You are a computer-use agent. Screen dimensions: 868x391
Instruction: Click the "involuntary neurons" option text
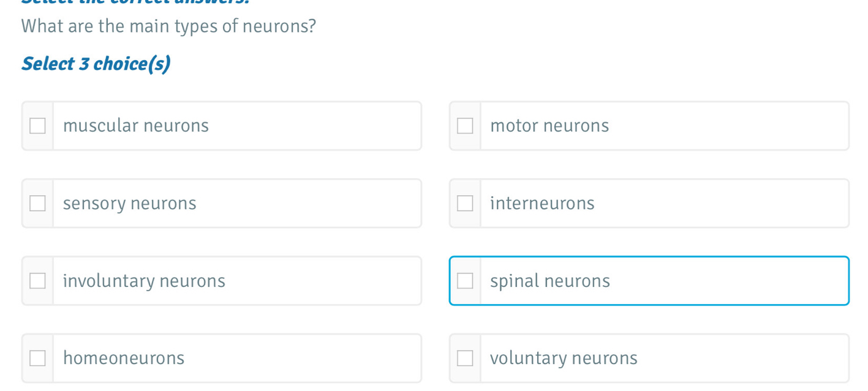click(144, 281)
